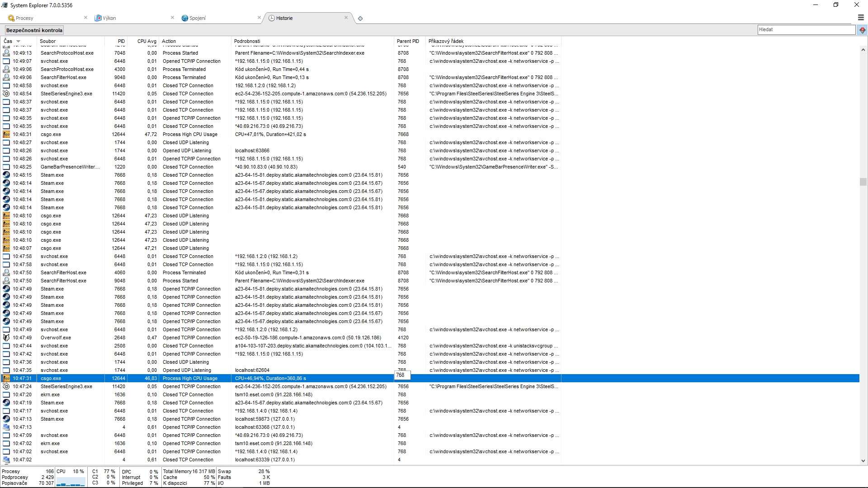Click the Bezpečnostní kontrola button

click(34, 30)
